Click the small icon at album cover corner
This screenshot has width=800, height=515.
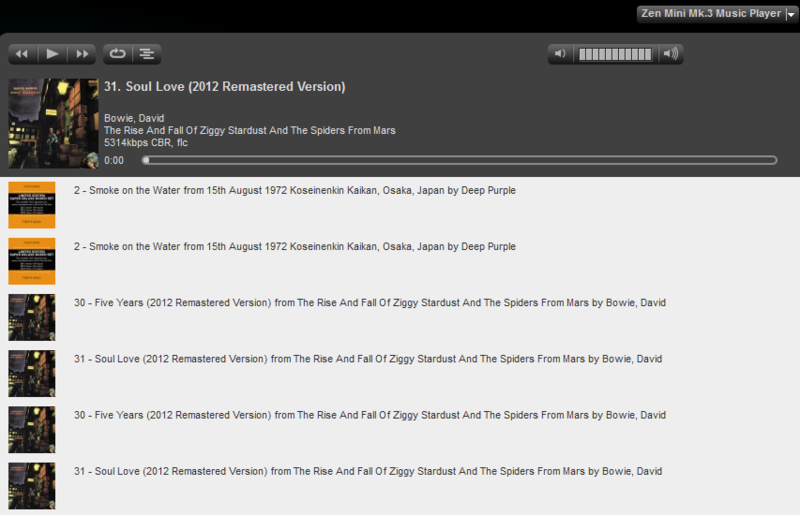pyautogui.click(x=91, y=160)
